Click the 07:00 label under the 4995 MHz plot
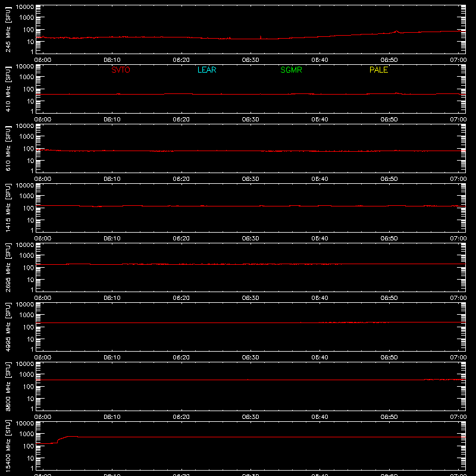The image size is (476, 476). (x=458, y=358)
